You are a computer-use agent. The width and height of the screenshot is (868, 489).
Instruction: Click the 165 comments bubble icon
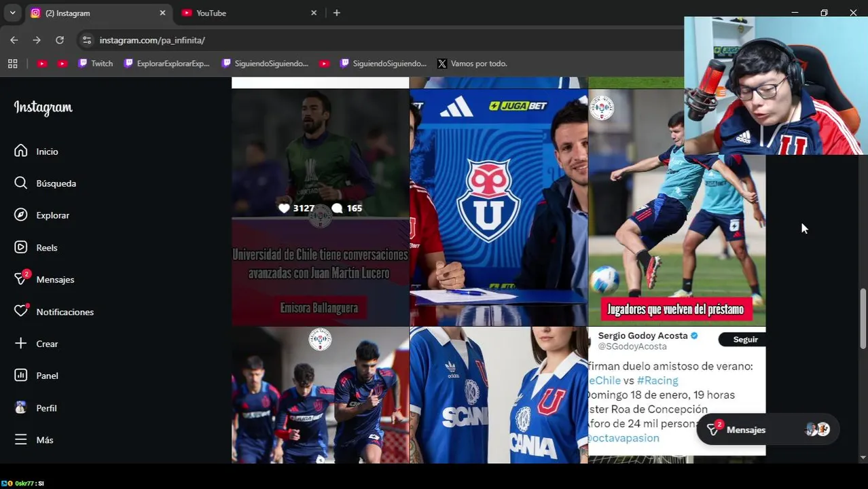click(337, 209)
